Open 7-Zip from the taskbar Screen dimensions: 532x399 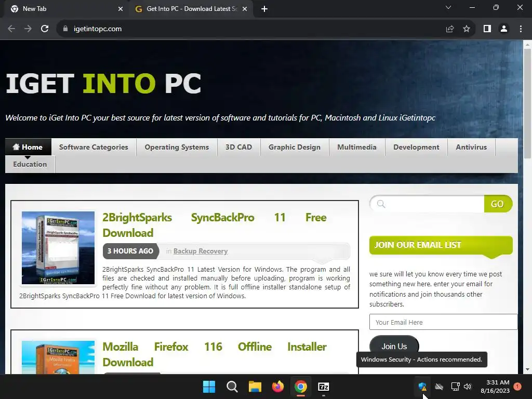pos(324,387)
